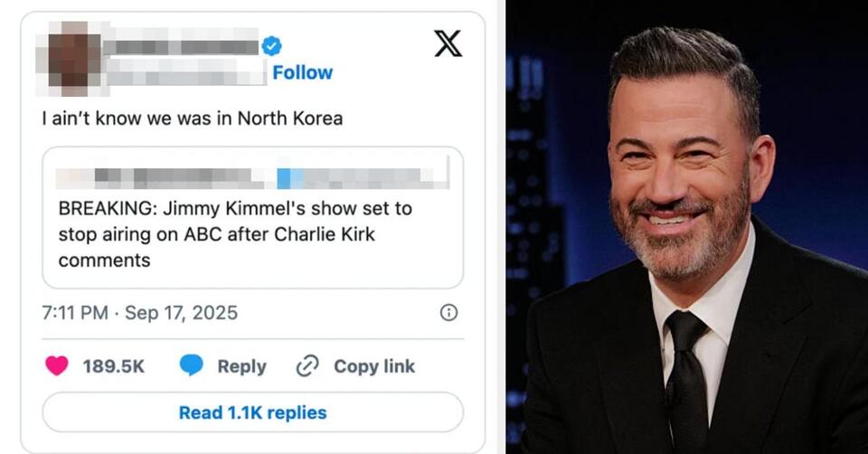
Task: Click the Sep 17, 2025 date
Action: click(x=181, y=313)
